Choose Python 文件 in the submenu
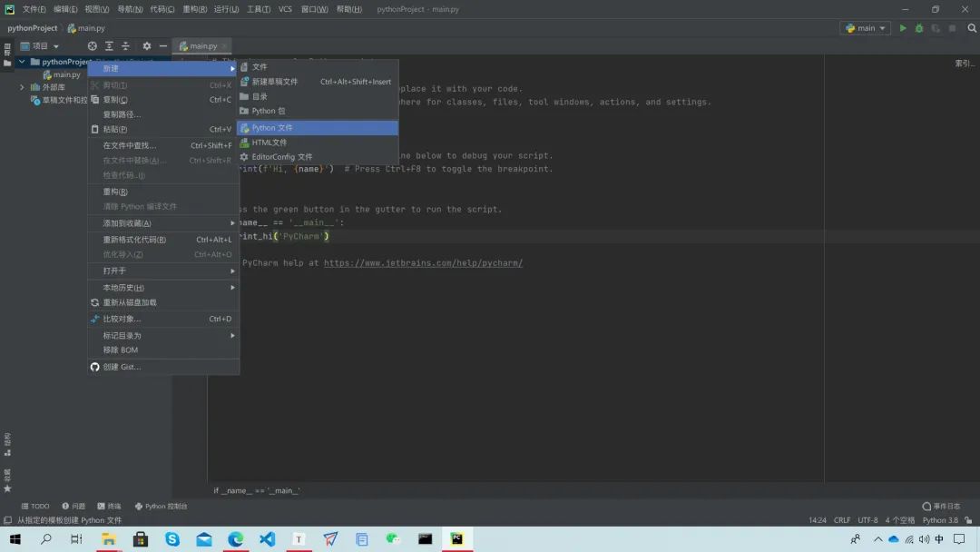Viewport: 980px width, 552px height. coord(318,127)
